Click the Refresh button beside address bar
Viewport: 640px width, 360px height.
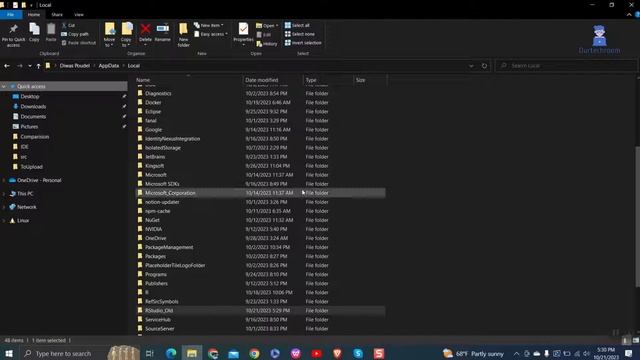tap(484, 66)
